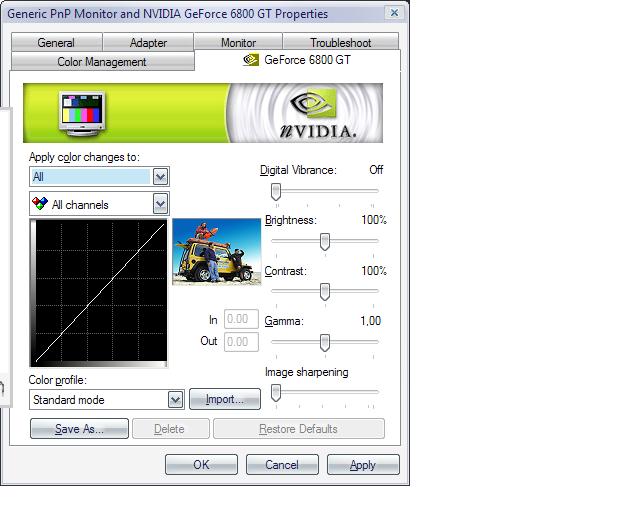640x512 pixels.
Task: Click the 'Digital Vibrance:' label
Action: [298, 170]
